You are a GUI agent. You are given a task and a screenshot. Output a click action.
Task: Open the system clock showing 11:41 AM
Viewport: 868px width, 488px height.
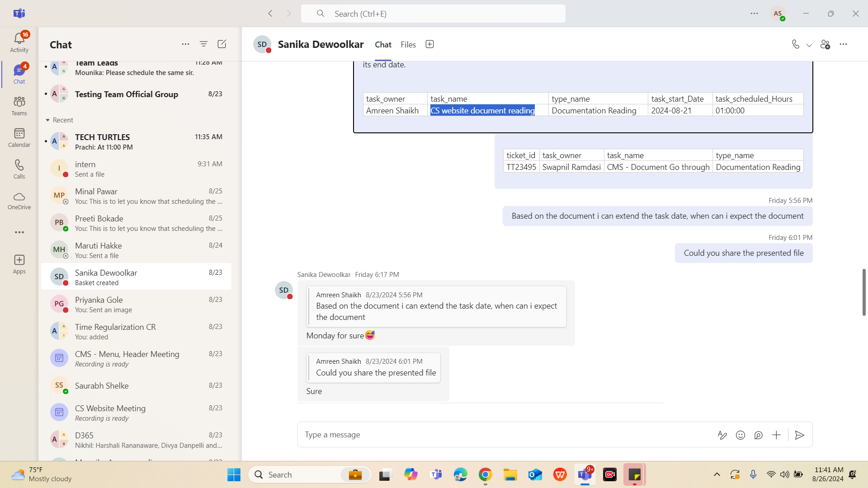[828, 474]
